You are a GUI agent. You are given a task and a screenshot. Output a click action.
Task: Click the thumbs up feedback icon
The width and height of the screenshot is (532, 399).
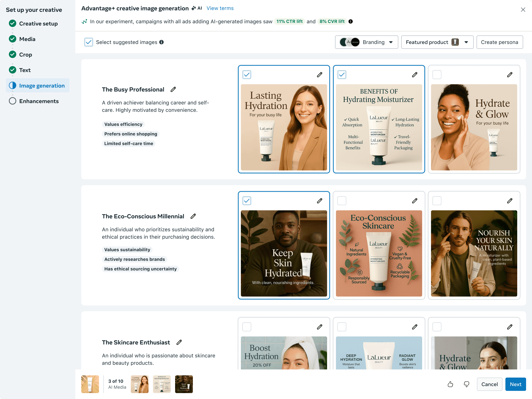[450, 384]
